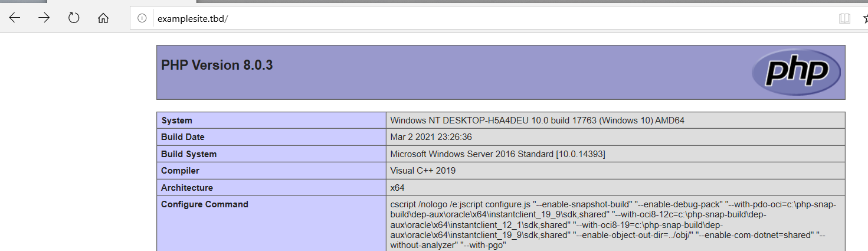Click the Mar 2 2021 23:26:36 value
The height and width of the screenshot is (251, 868).
pyautogui.click(x=431, y=137)
